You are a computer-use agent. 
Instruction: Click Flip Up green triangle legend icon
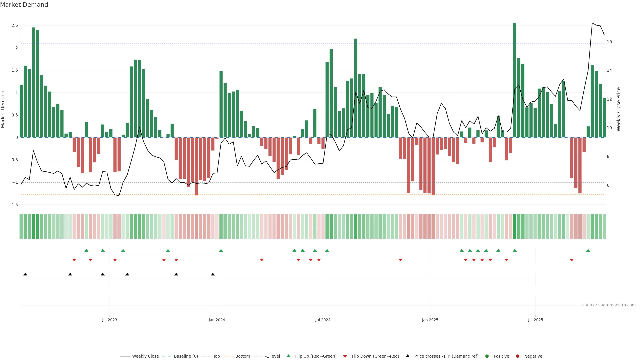point(288,356)
